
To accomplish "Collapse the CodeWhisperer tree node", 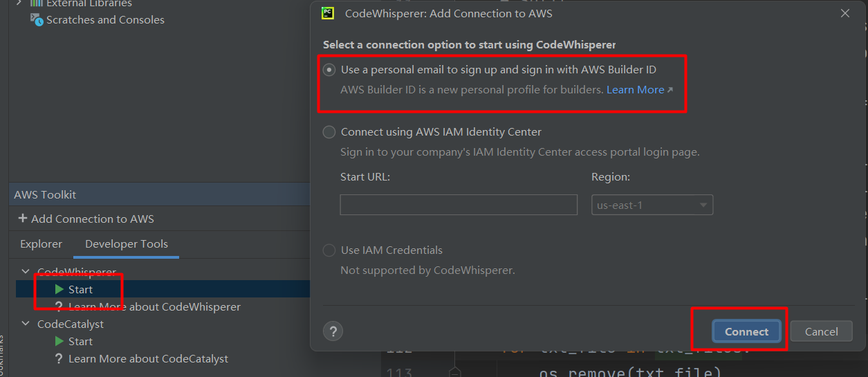I will click(x=26, y=272).
